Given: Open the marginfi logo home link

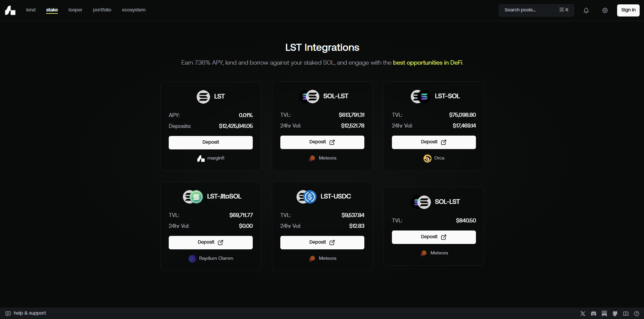Looking at the screenshot, I should pos(10,10).
